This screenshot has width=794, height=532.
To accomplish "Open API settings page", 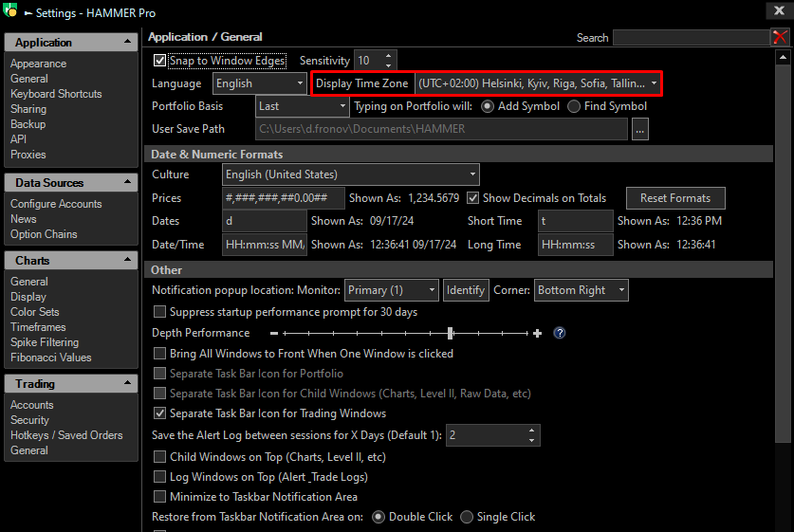I will pyautogui.click(x=18, y=139).
